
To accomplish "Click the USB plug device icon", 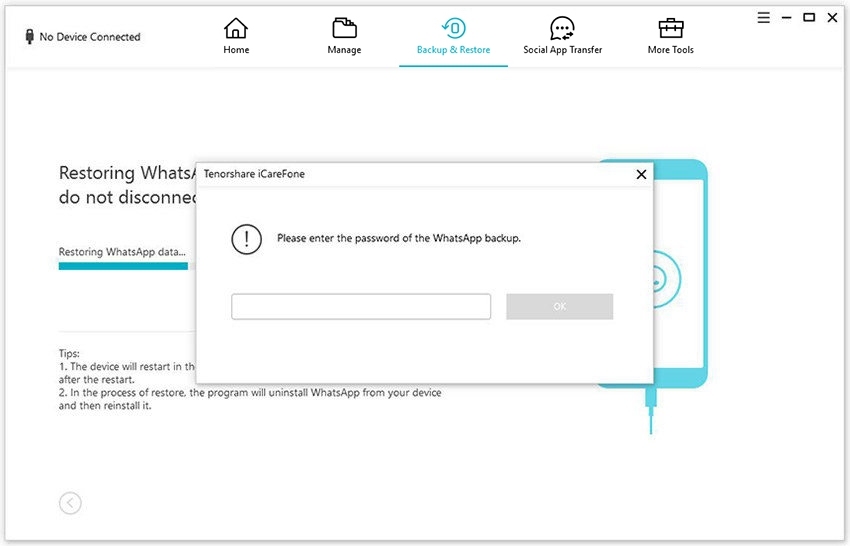I will (x=29, y=36).
